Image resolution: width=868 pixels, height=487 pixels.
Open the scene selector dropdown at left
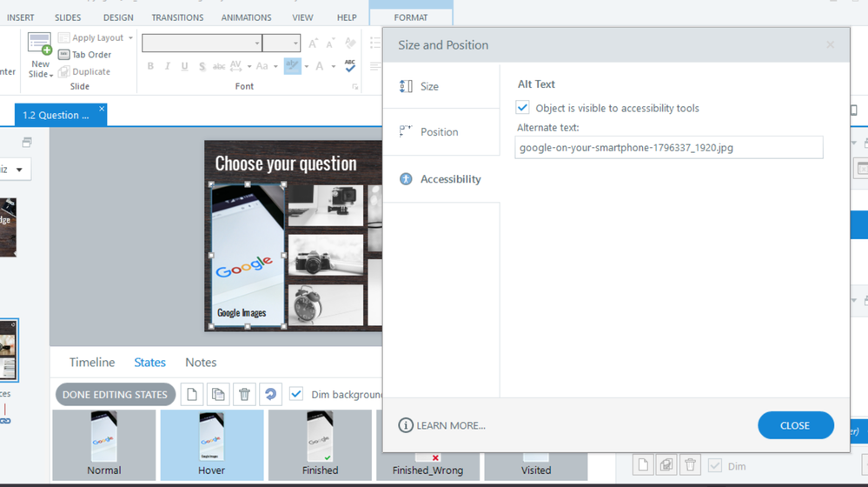tap(19, 170)
